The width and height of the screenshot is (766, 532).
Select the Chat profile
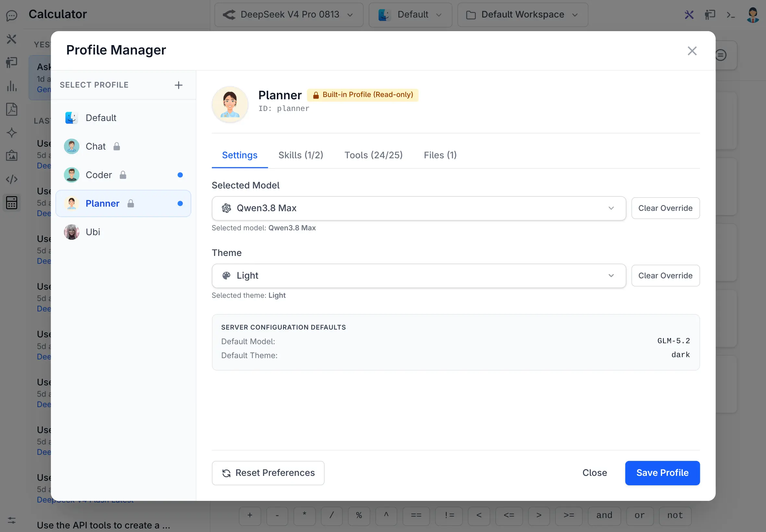123,146
